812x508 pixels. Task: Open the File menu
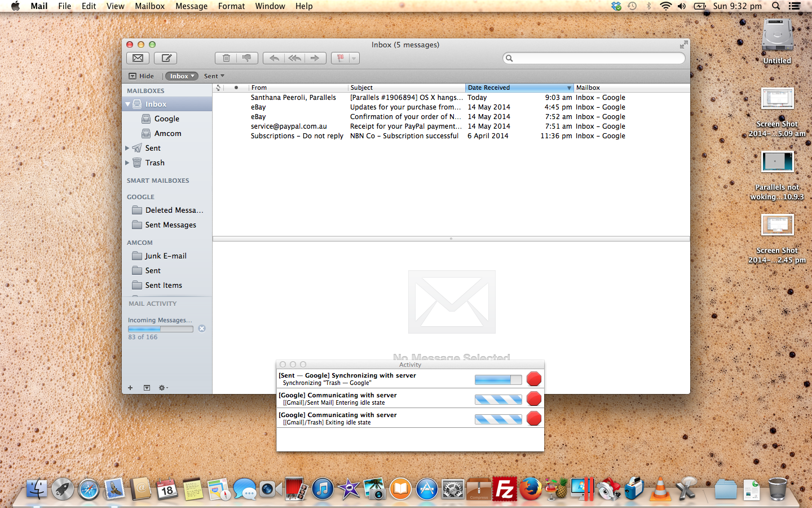point(65,6)
